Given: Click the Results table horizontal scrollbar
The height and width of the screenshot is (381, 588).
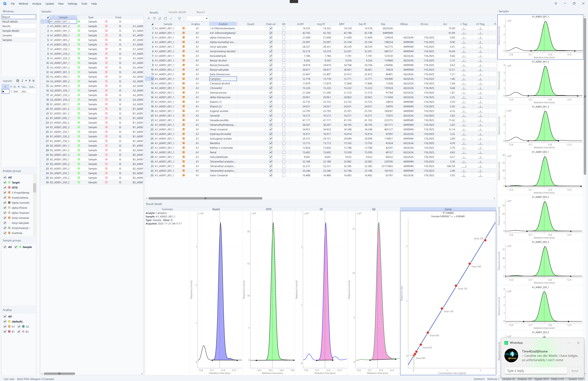Looking at the screenshot, I should coord(205,198).
